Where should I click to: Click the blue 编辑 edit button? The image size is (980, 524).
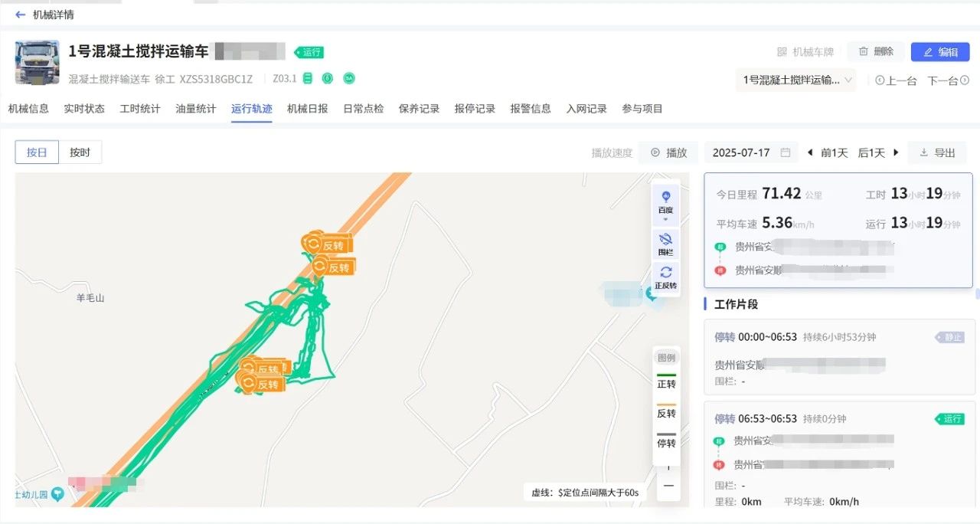[940, 52]
